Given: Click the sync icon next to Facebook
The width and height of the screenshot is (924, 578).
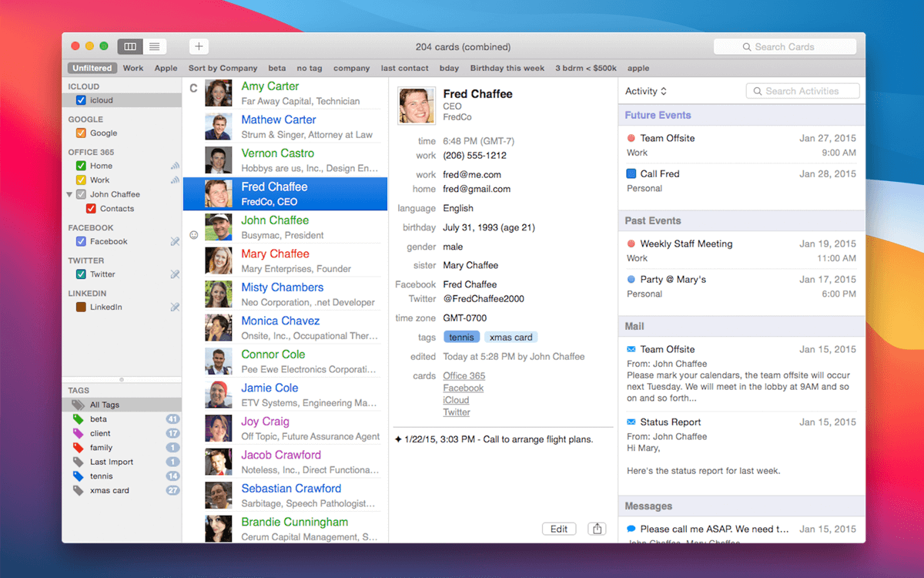Looking at the screenshot, I should (x=175, y=242).
